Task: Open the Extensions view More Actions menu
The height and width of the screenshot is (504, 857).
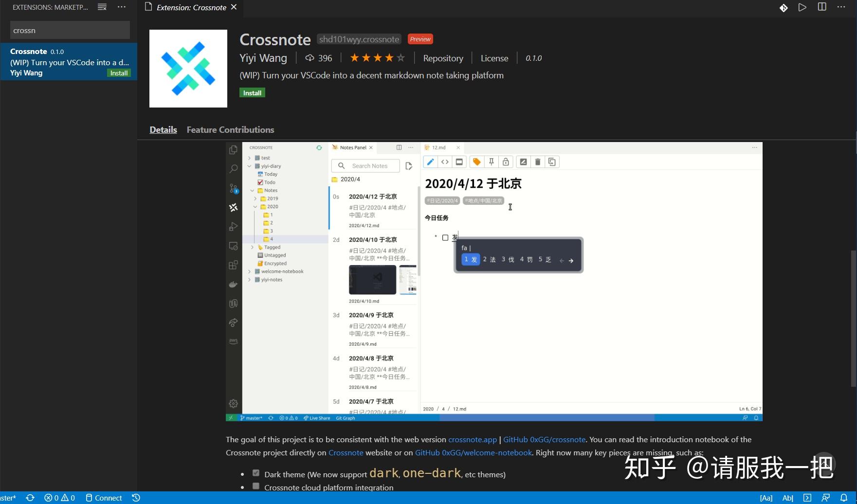Action: coord(121,7)
